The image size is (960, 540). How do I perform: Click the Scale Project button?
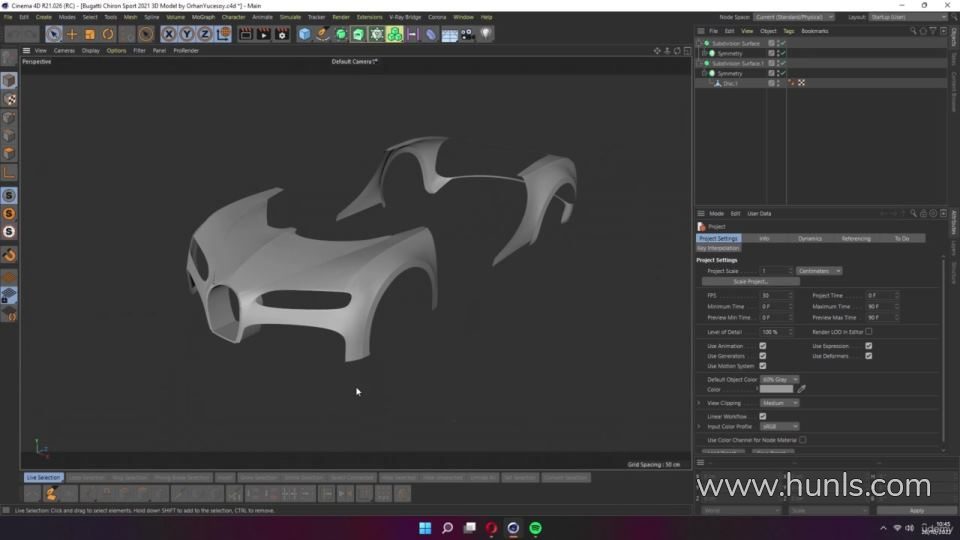(751, 282)
